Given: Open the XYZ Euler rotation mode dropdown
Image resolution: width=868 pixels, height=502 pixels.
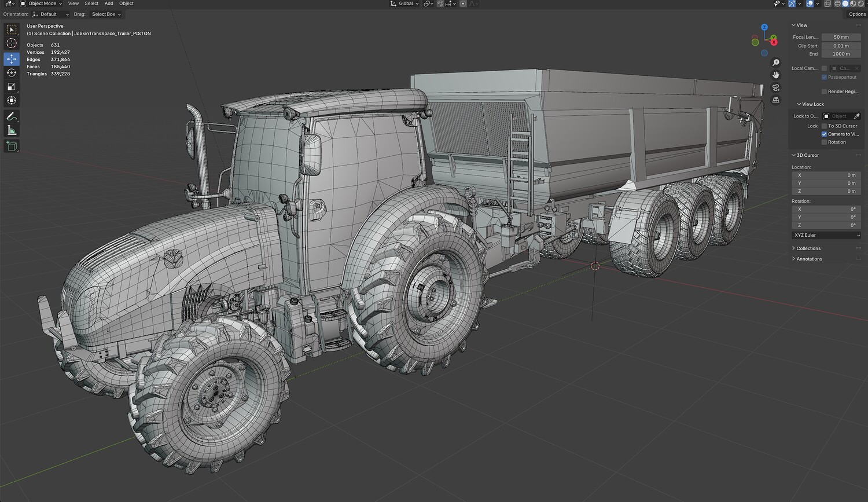Looking at the screenshot, I should 826,235.
